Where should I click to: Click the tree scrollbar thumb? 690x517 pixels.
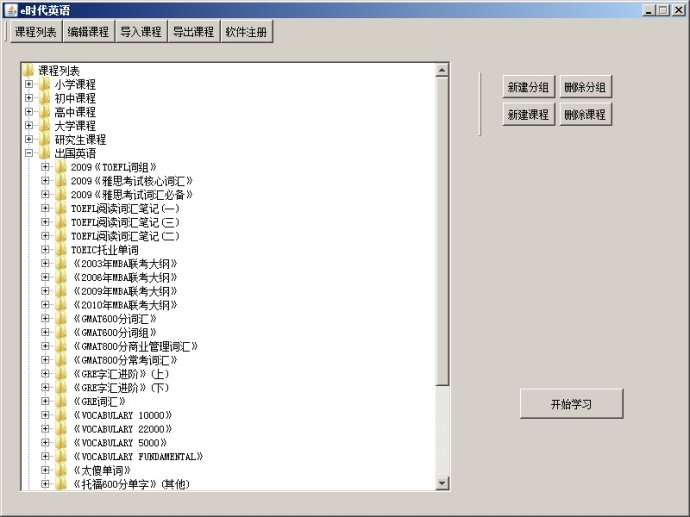click(x=442, y=231)
